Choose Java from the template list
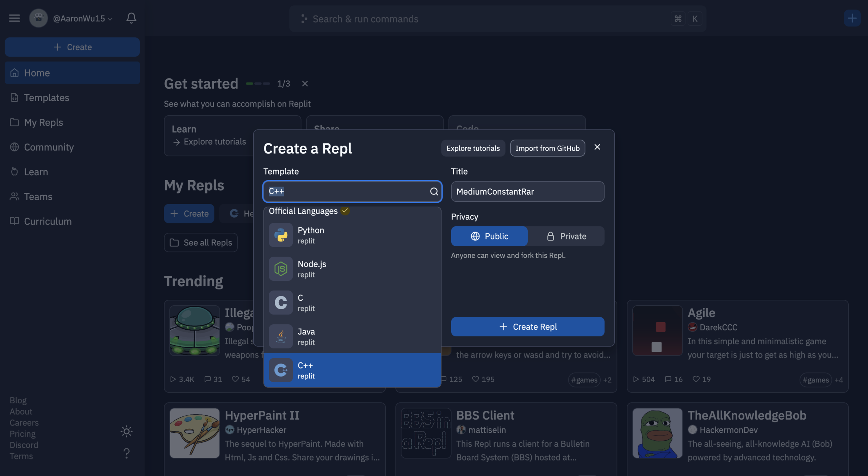The height and width of the screenshot is (476, 868). 352,336
